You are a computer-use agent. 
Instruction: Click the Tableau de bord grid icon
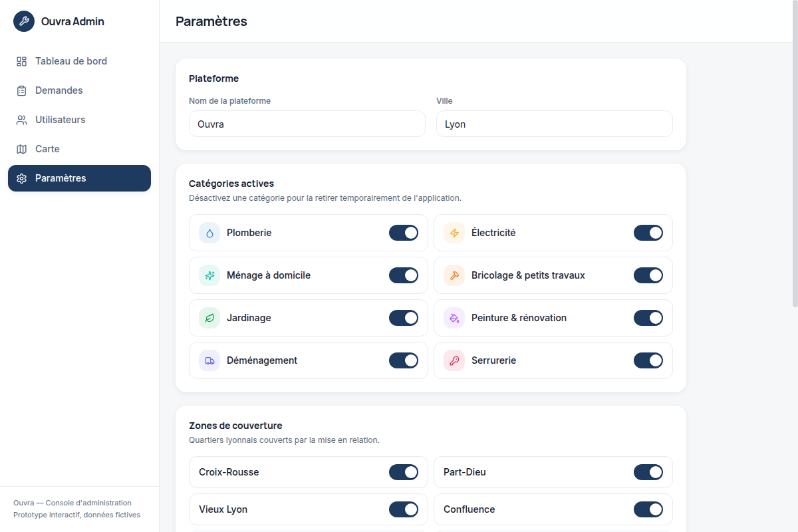(x=21, y=61)
